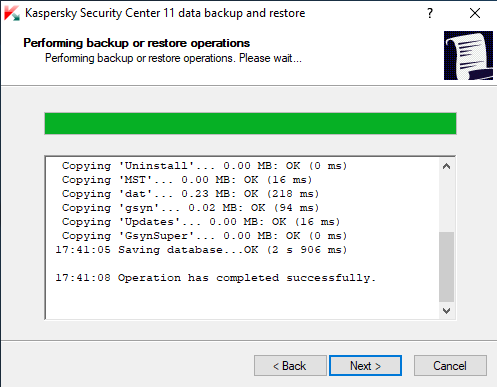Click the scrollbar track above the thumb
497x387 pixels.
point(446,203)
